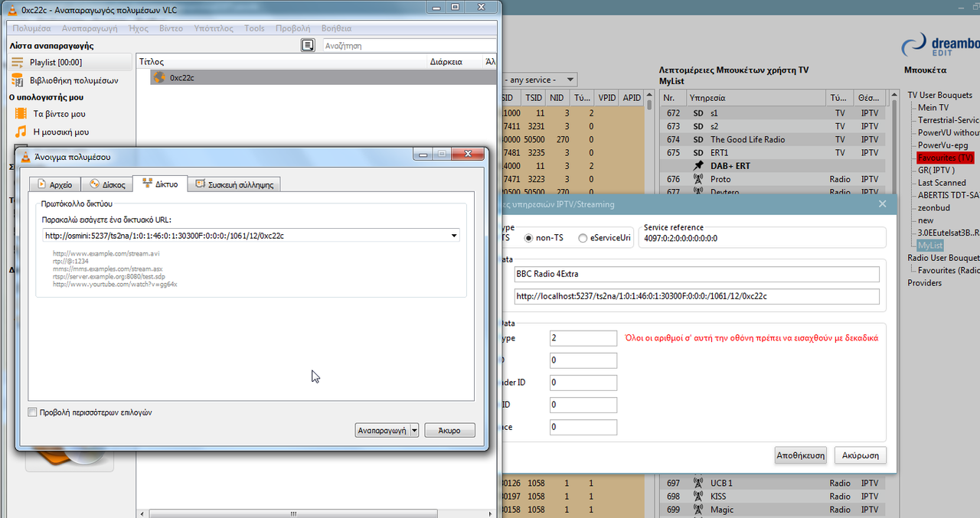Click the Proto radio antenna icon

click(697, 179)
